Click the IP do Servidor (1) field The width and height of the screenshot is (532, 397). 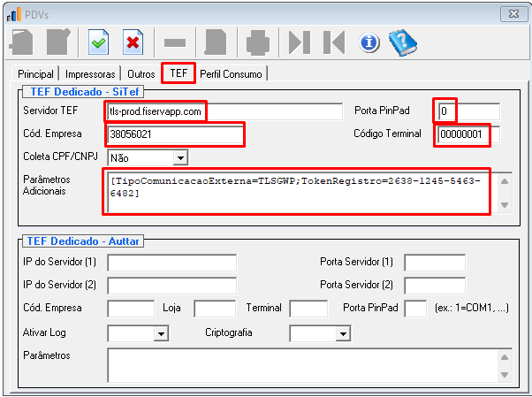(x=172, y=263)
